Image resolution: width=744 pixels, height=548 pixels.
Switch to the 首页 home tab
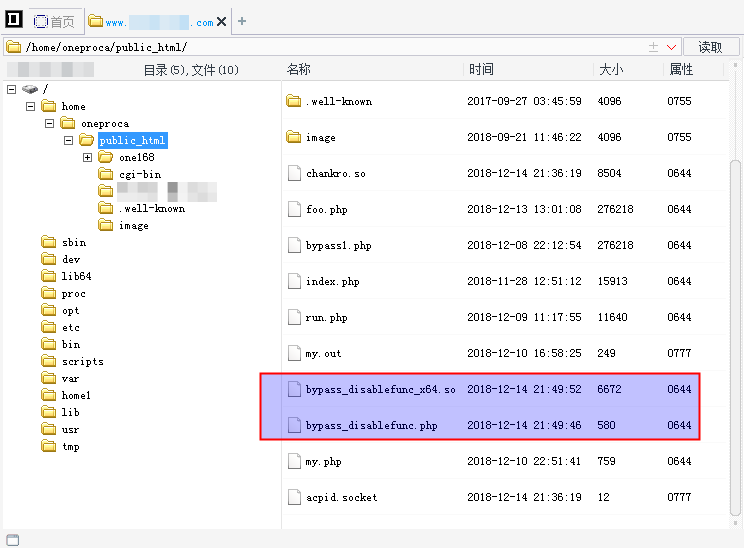55,21
